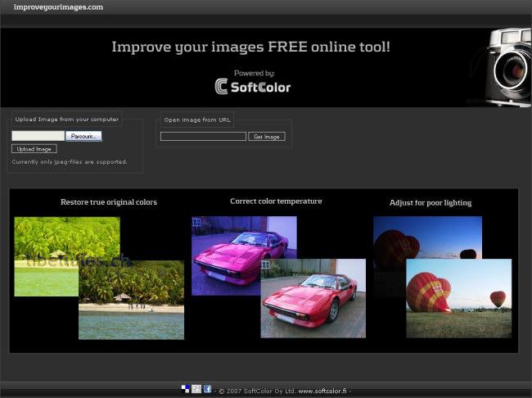Click the improveyourimages.com site title

[58, 7]
